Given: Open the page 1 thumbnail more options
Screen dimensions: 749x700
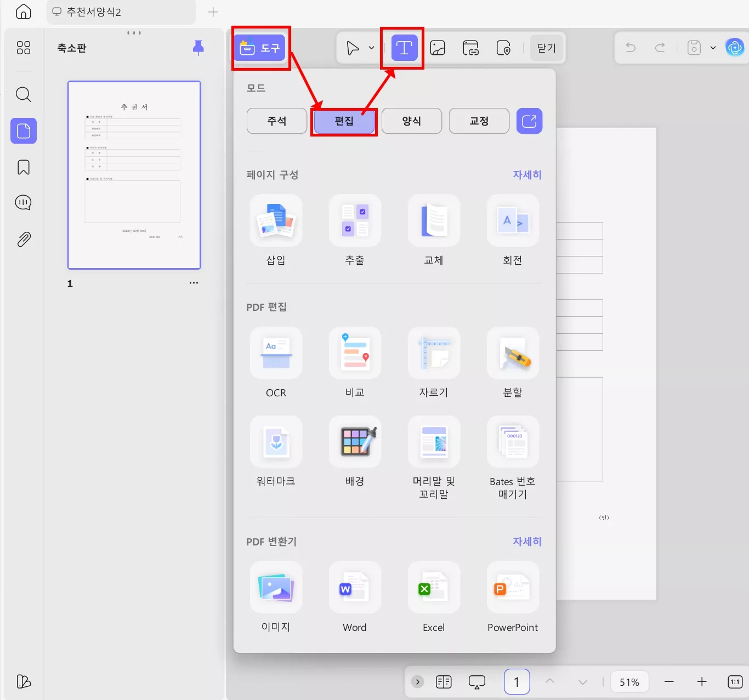Looking at the screenshot, I should [194, 283].
